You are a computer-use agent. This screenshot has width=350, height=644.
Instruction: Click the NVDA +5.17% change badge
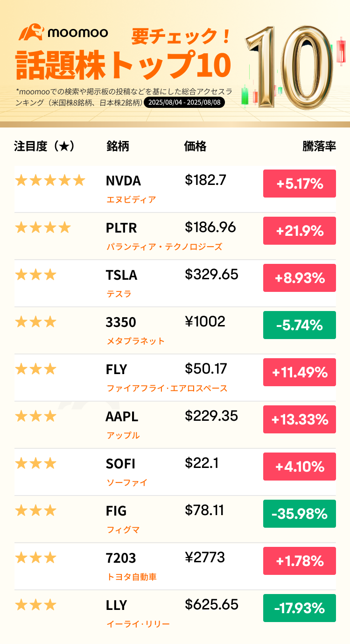coord(300,184)
